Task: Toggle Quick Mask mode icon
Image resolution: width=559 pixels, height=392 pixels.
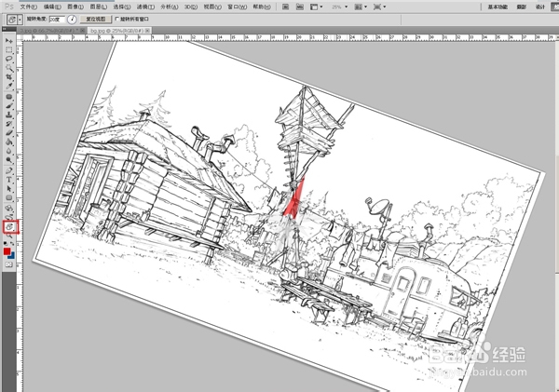Action: point(9,264)
